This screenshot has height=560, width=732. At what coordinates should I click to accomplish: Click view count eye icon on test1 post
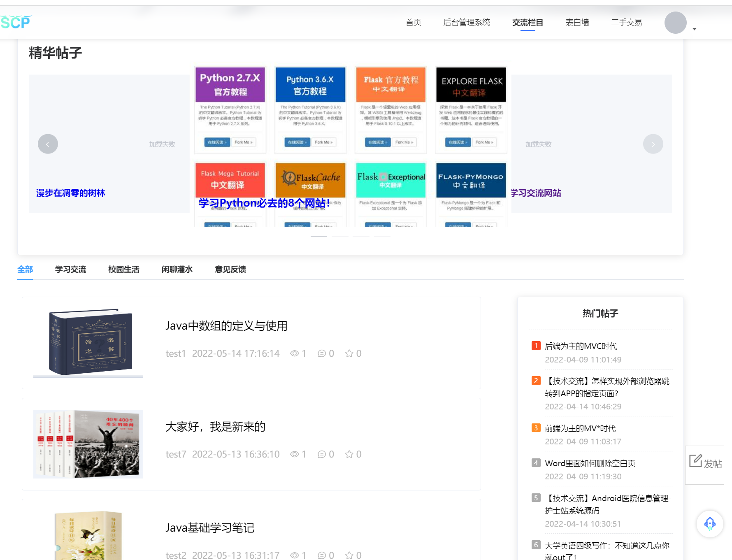click(x=294, y=353)
